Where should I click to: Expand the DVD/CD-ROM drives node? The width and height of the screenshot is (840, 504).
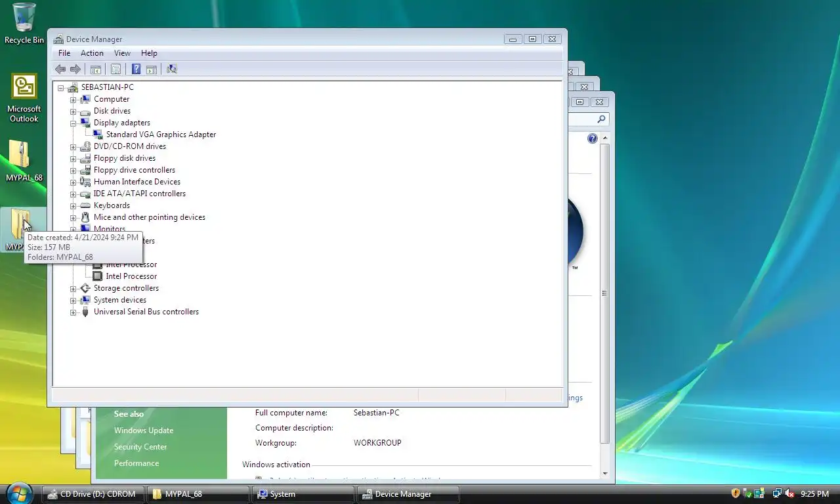[73, 146]
